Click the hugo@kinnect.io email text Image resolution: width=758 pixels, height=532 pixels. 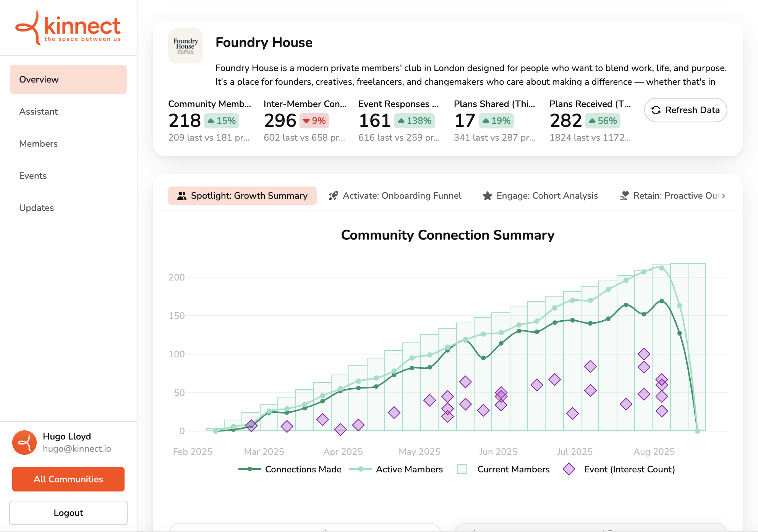pos(77,449)
